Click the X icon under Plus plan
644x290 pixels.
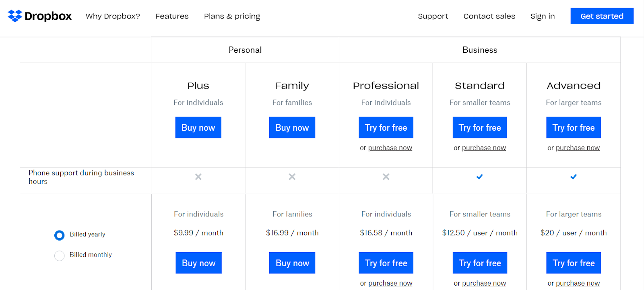coord(198,177)
